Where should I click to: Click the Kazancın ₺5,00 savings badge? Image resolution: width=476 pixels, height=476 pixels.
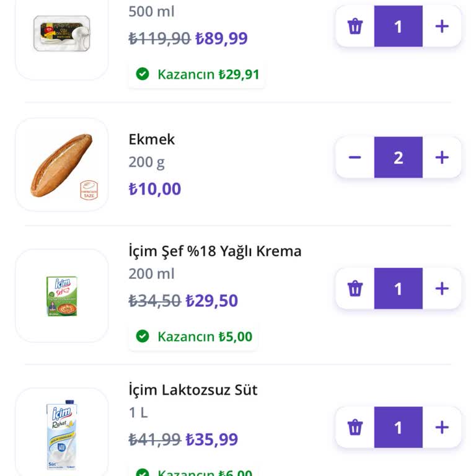pos(194,337)
